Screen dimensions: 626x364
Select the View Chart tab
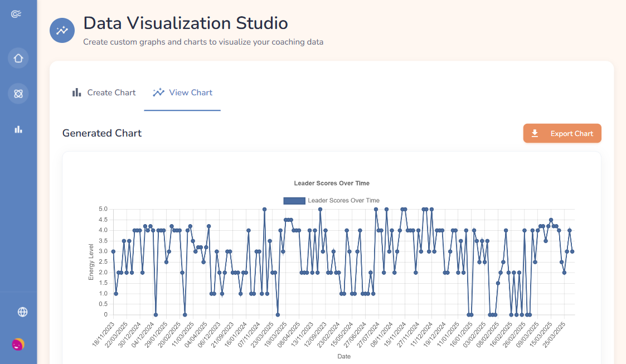tap(182, 93)
